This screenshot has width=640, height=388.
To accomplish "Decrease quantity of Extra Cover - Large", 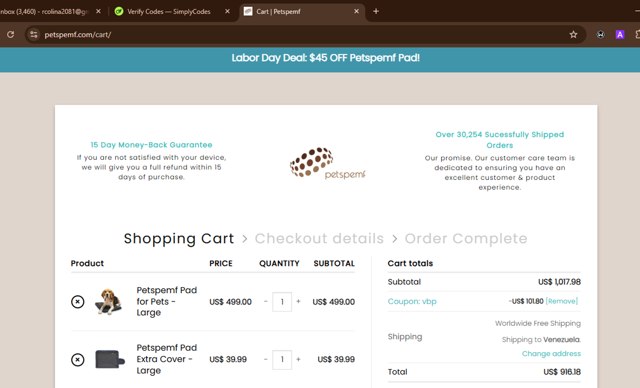I will click(266, 359).
